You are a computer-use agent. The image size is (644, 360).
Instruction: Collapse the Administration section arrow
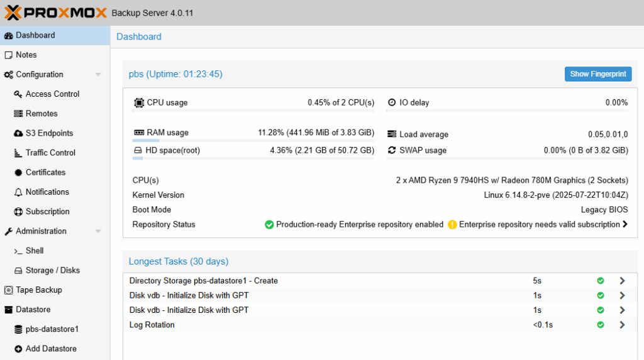(x=98, y=231)
